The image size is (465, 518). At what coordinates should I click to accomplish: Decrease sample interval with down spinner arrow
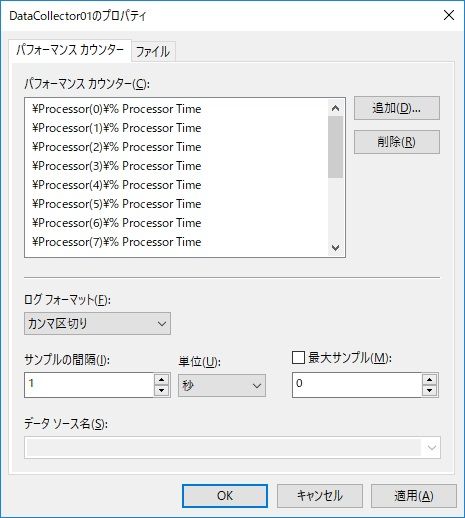[x=162, y=390]
